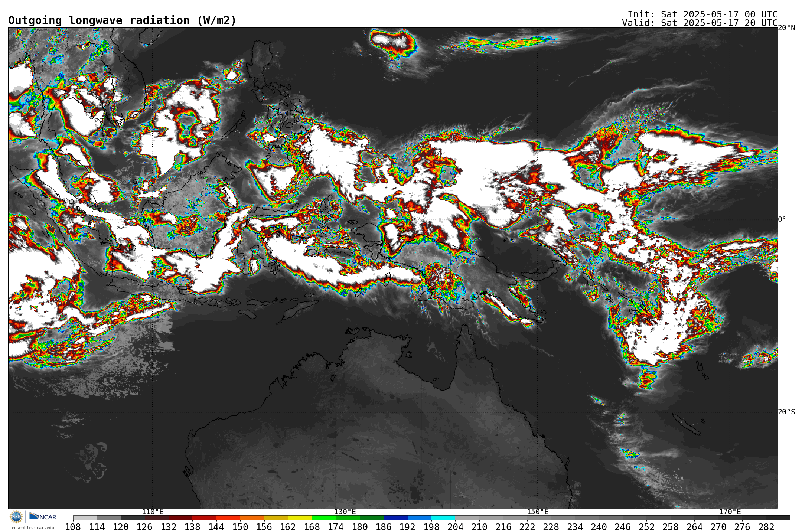
Task: Click the 130°E longitude label
Action: click(x=345, y=512)
